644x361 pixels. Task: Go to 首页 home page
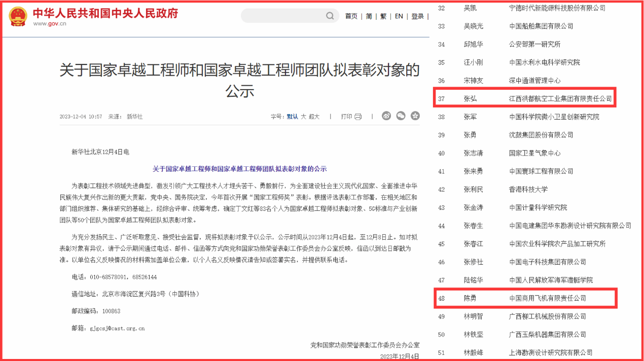pos(351,16)
